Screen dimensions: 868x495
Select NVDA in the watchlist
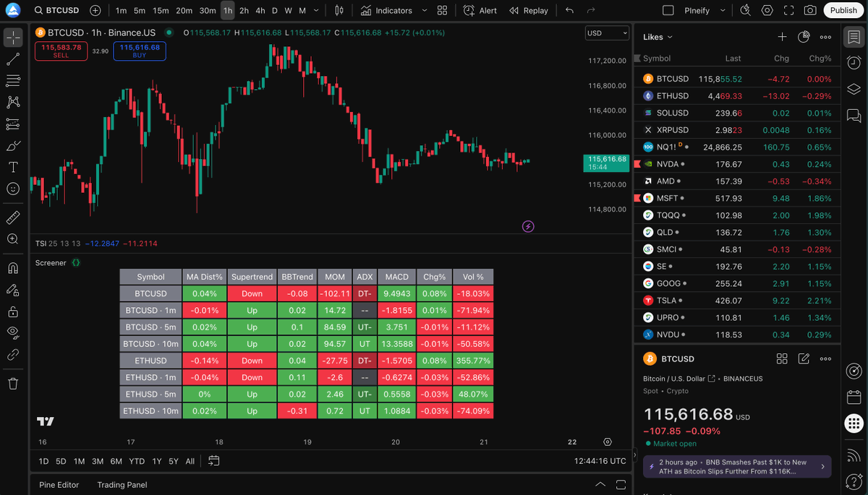737,164
